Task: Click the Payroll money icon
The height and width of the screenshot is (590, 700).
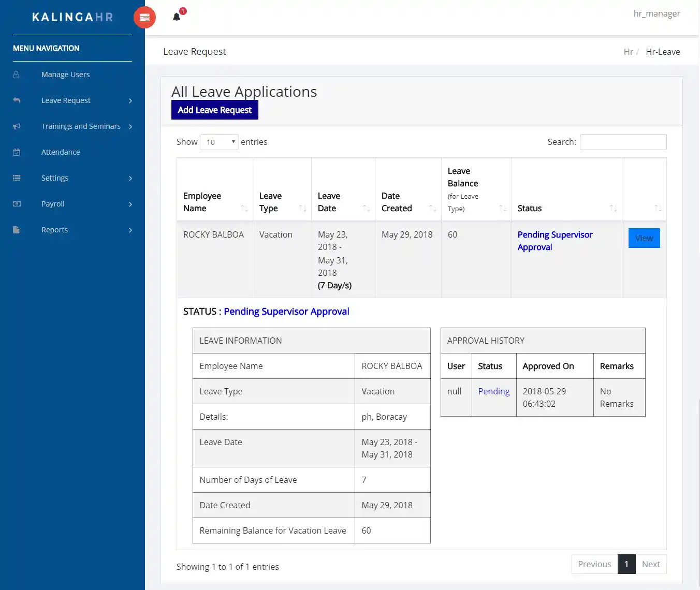Action: tap(17, 204)
